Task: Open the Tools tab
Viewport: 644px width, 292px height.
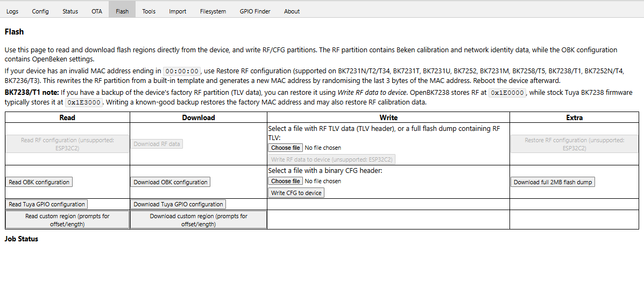Action: pos(148,11)
